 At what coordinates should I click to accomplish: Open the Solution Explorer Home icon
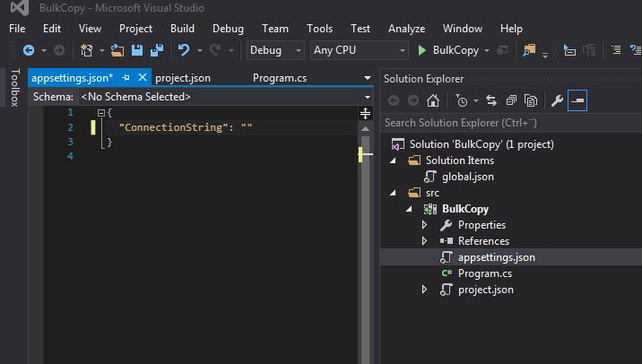pyautogui.click(x=433, y=100)
